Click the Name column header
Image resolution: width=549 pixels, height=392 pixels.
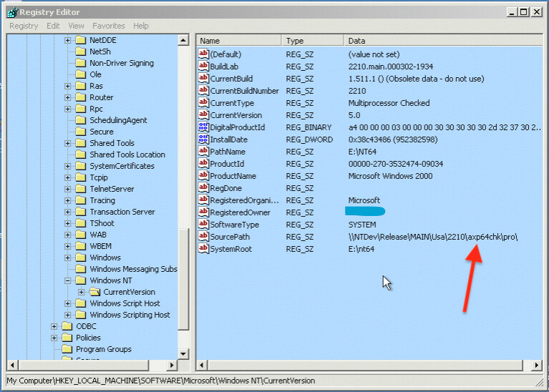(239, 41)
